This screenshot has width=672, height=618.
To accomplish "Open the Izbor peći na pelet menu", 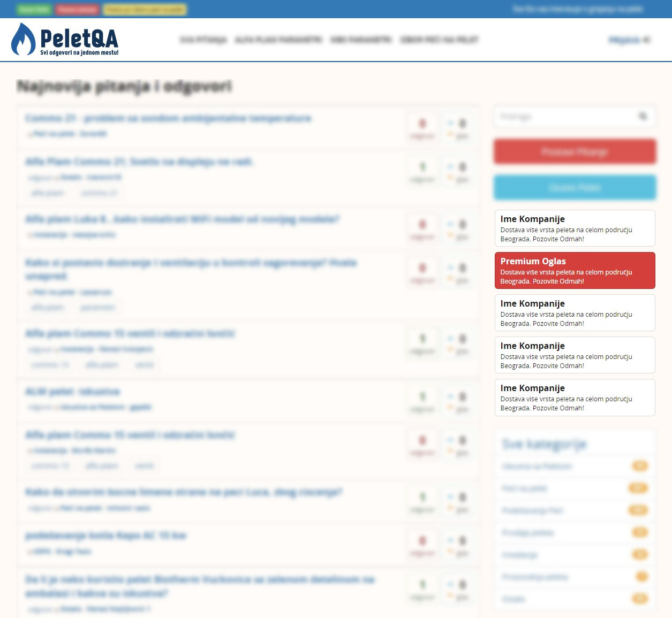I will [x=439, y=40].
